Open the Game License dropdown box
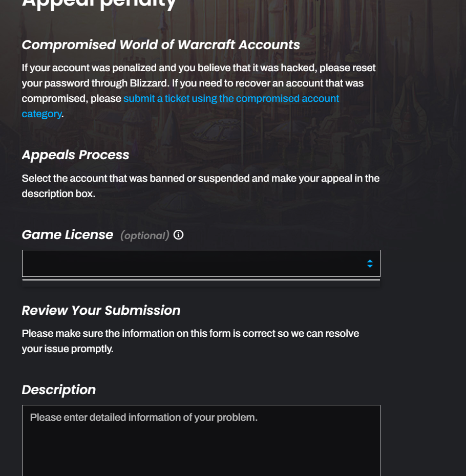Screen dimensions: 466x476 [195, 264]
